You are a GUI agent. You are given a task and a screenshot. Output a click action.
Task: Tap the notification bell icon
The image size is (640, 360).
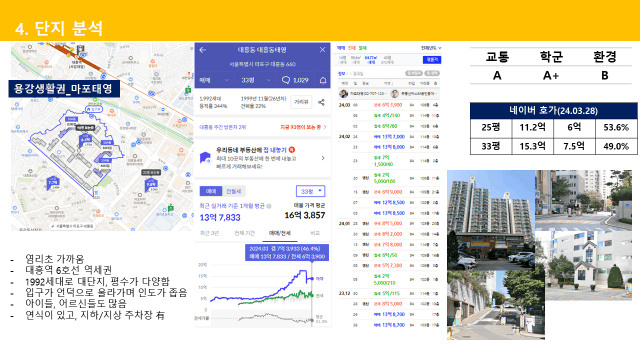coord(323,80)
